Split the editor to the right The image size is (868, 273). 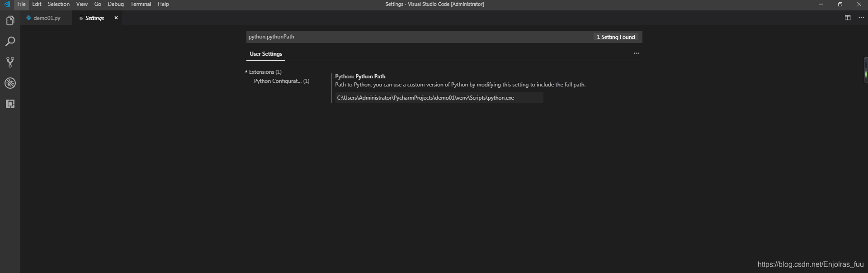(x=848, y=18)
